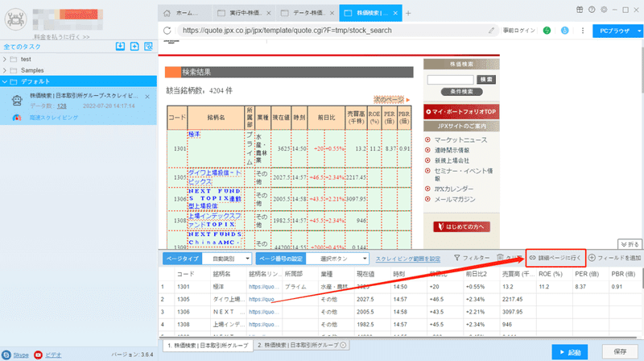Collapse the デフォルト folder

coord(5,81)
